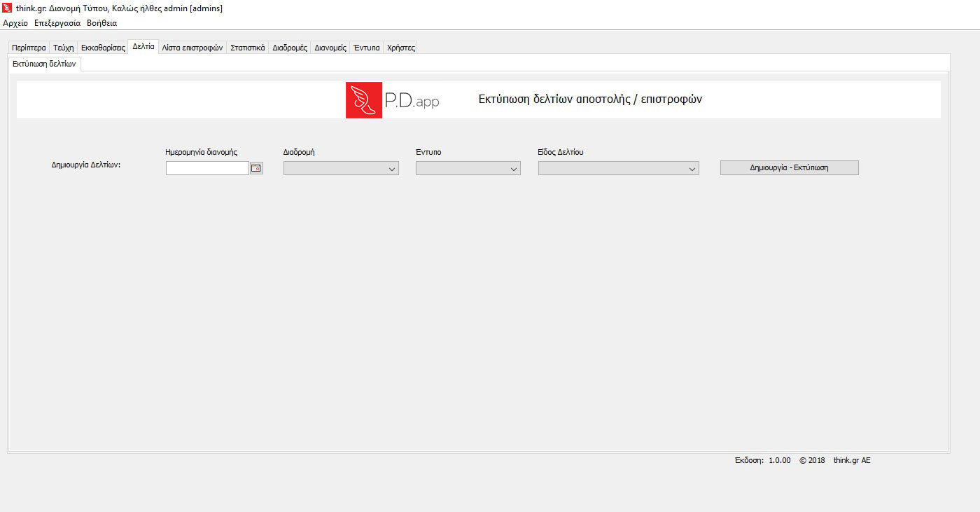Image resolution: width=980 pixels, height=512 pixels.
Task: Click the think.gr title bar app icon
Action: (x=8, y=8)
